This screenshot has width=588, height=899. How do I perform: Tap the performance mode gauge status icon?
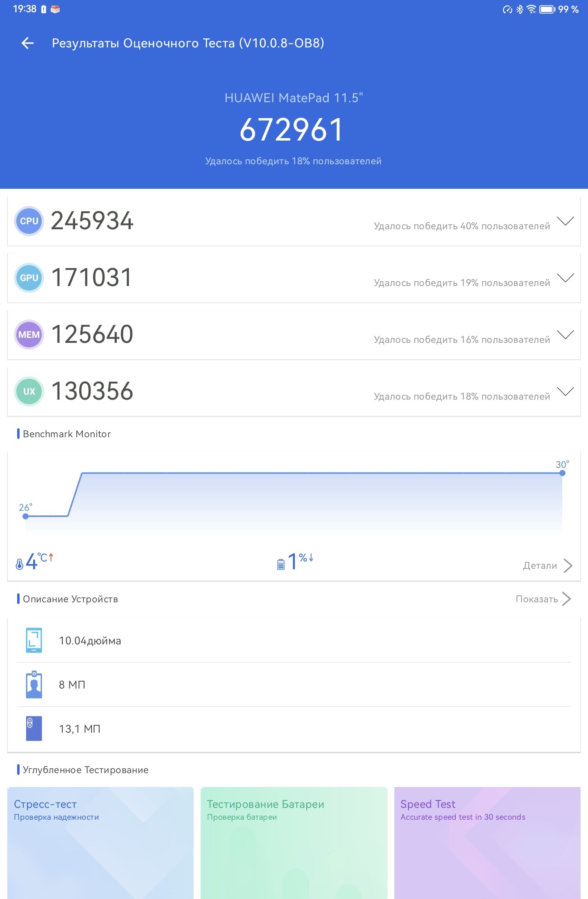(507, 9)
